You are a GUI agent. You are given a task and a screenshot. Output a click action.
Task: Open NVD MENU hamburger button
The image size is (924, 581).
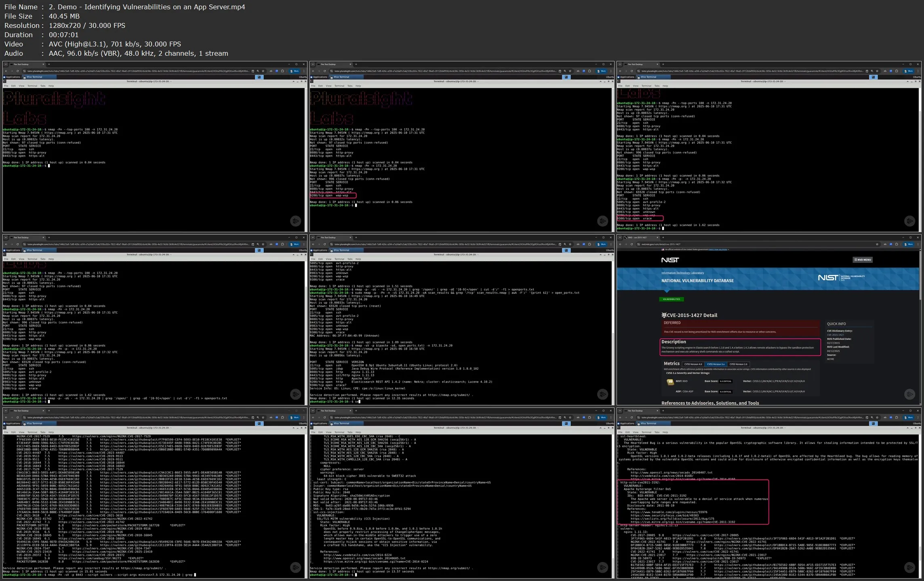pyautogui.click(x=863, y=260)
